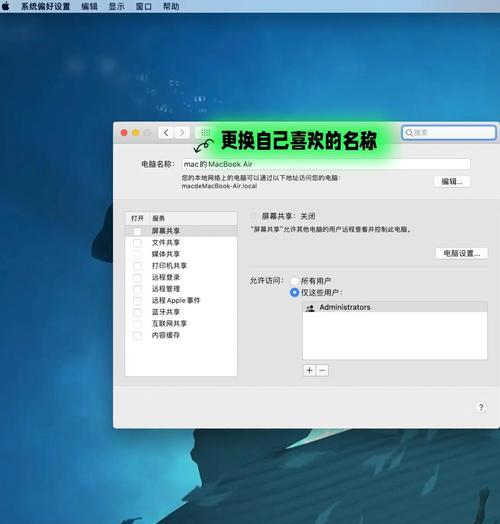The image size is (500, 524).
Task: Click the 电脑设置… button
Action: (x=462, y=253)
